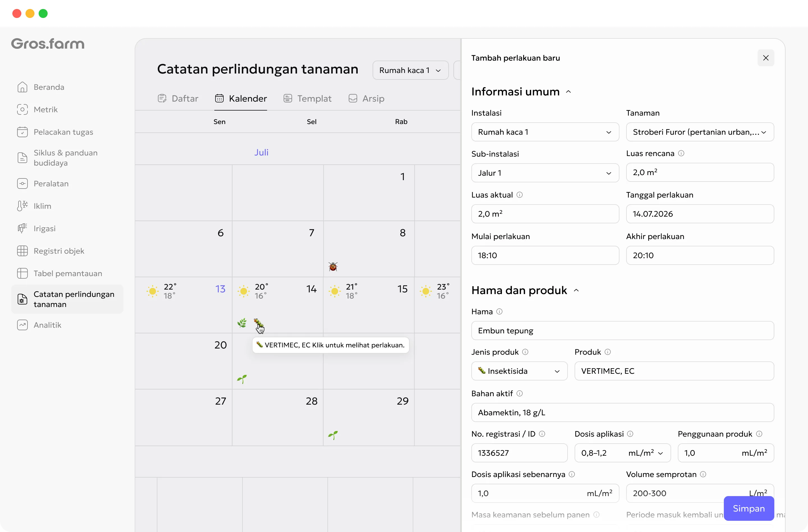808x532 pixels.
Task: Click the VERTIMEC, EC treatment tooltip
Action: [330, 345]
